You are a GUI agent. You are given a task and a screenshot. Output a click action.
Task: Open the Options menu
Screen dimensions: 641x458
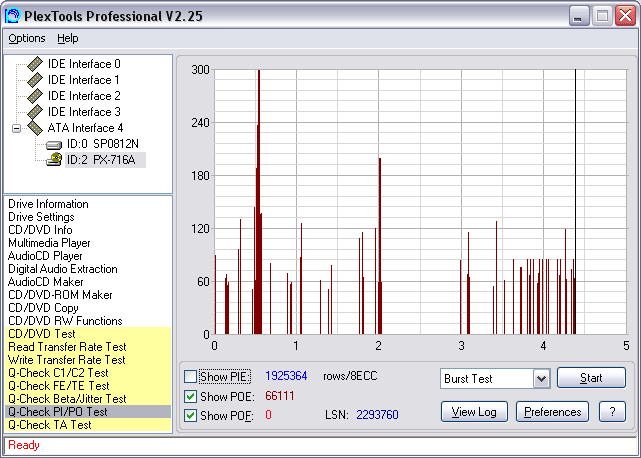(x=27, y=38)
